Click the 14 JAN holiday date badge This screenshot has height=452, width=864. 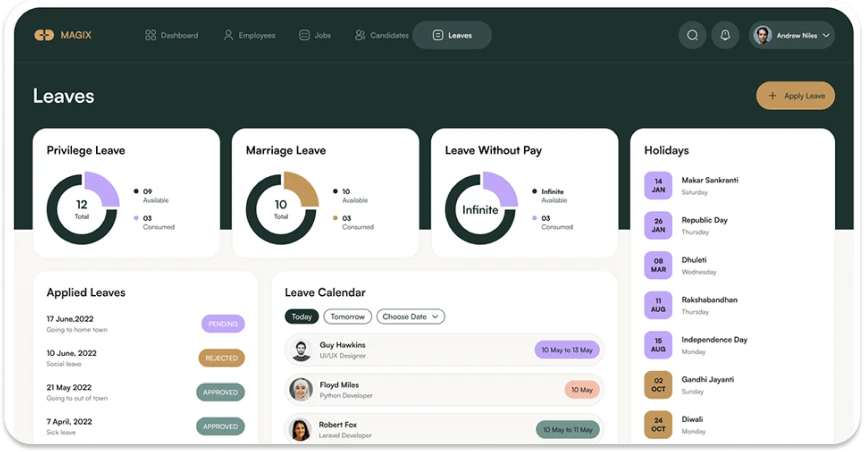pos(657,186)
